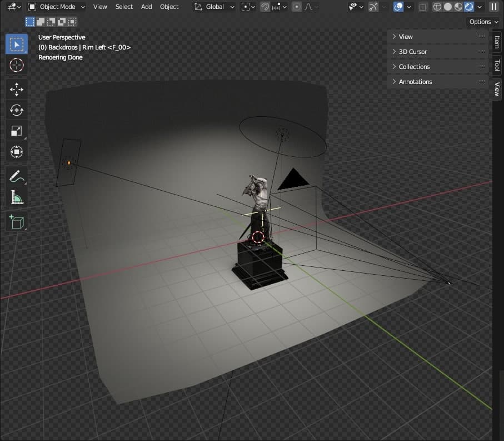The width and height of the screenshot is (504, 441).
Task: Toggle snapping magnet on
Action: (266, 7)
